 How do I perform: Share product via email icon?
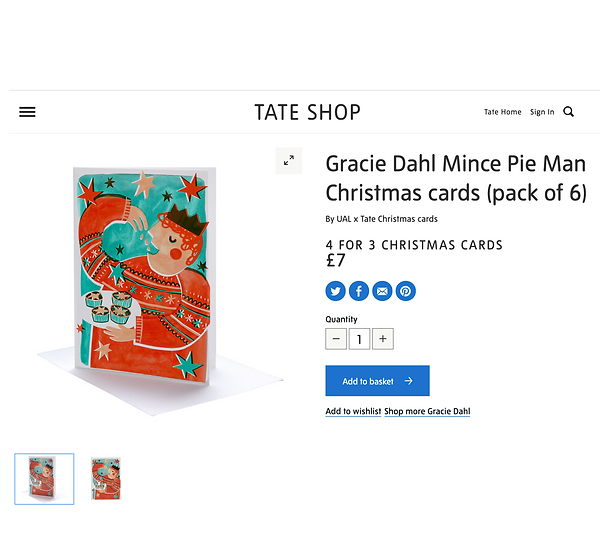click(x=382, y=291)
